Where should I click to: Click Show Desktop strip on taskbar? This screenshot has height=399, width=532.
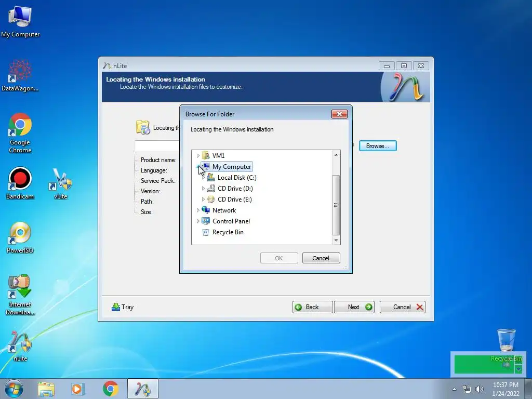pyautogui.click(x=528, y=389)
